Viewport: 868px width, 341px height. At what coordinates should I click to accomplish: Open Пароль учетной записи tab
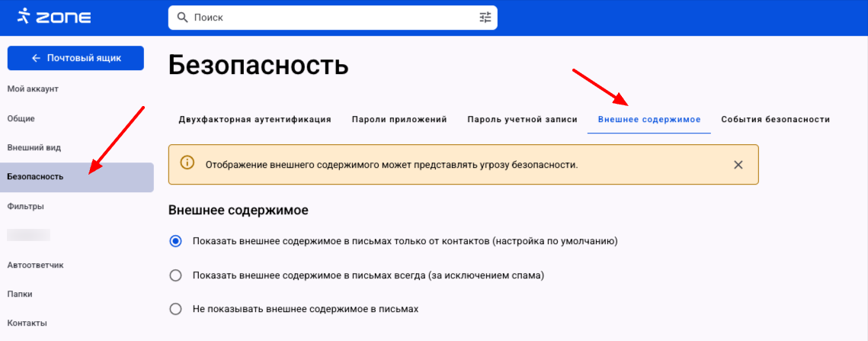(522, 120)
